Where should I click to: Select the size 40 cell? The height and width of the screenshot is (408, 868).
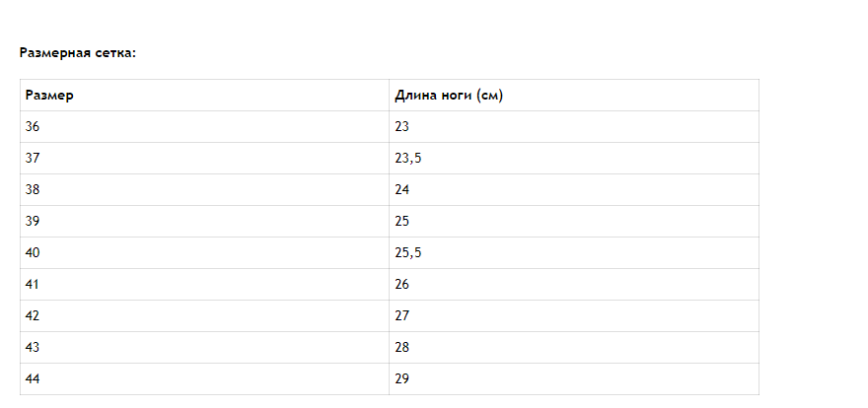coord(35,253)
